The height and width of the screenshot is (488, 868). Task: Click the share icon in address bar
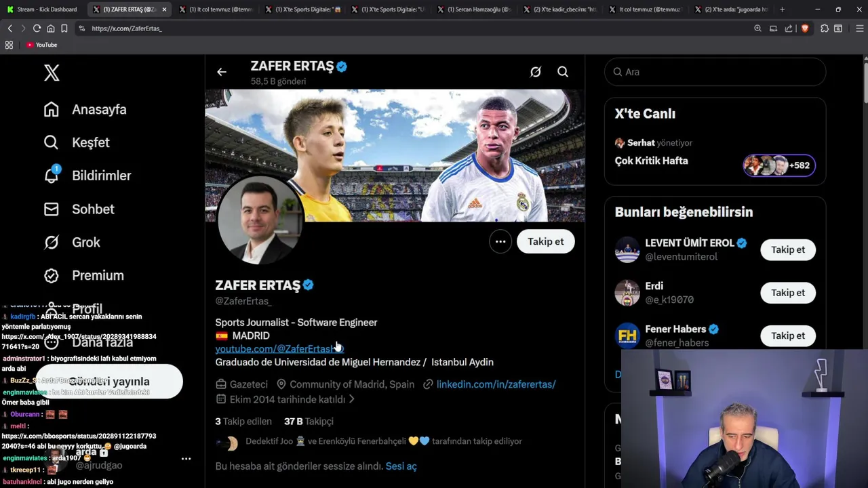(788, 28)
